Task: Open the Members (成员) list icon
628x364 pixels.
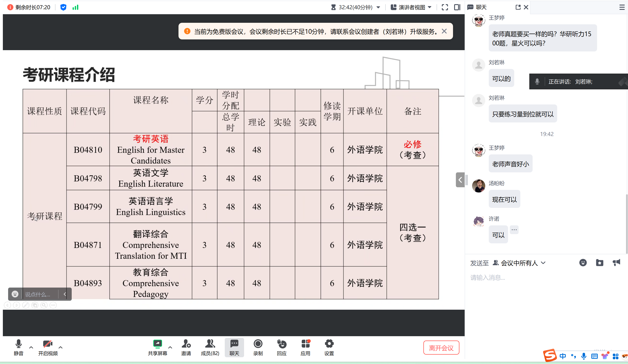Action: (210, 344)
